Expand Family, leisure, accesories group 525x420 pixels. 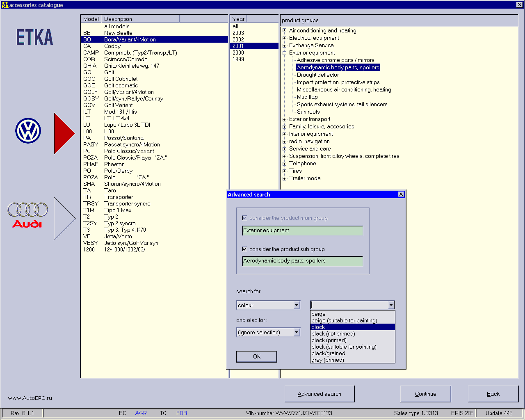tap(284, 126)
